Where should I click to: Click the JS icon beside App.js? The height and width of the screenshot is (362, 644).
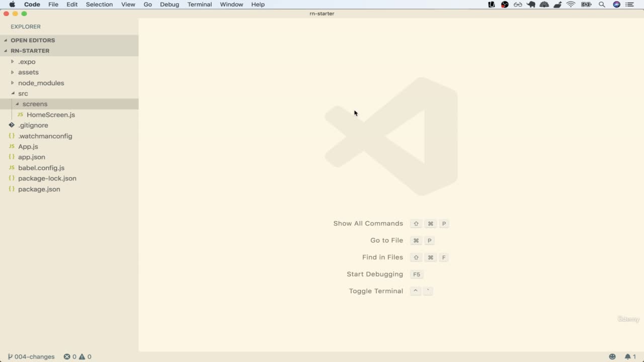(12, 146)
